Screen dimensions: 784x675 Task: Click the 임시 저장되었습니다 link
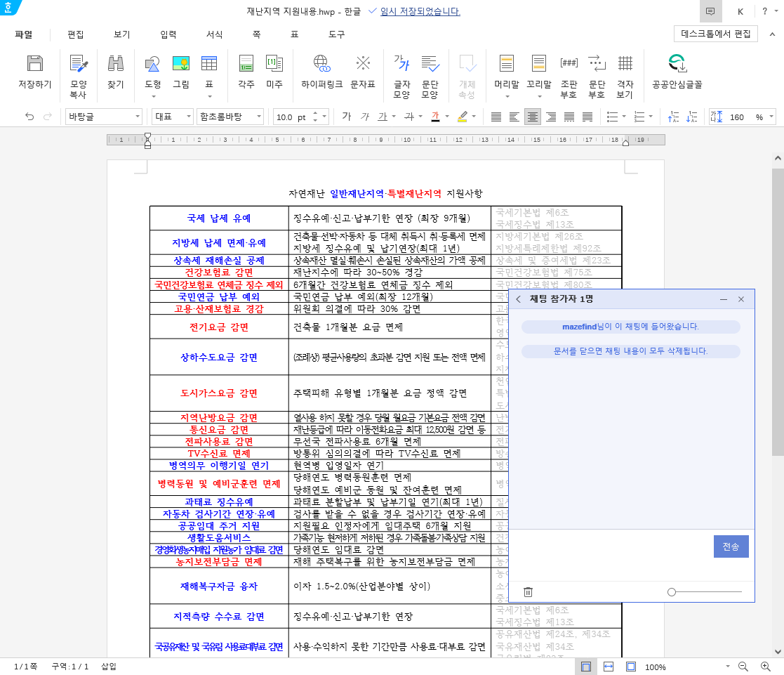[420, 11]
